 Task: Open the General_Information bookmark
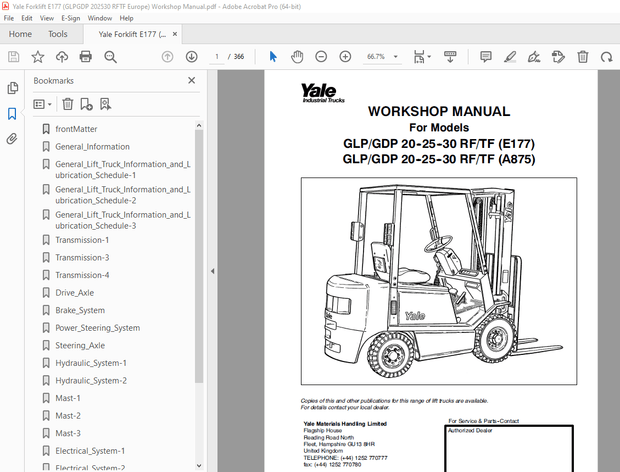click(x=93, y=147)
